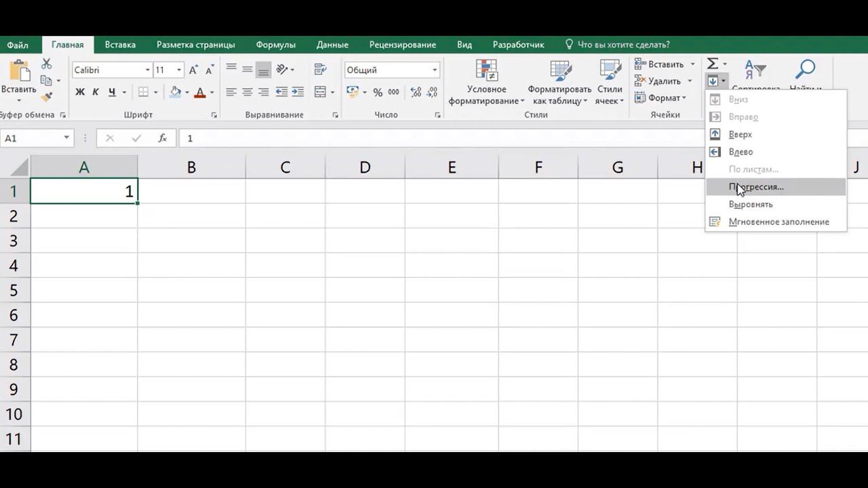868x488 pixels.
Task: Open the Name Box dropdown arrow
Action: pos(66,138)
